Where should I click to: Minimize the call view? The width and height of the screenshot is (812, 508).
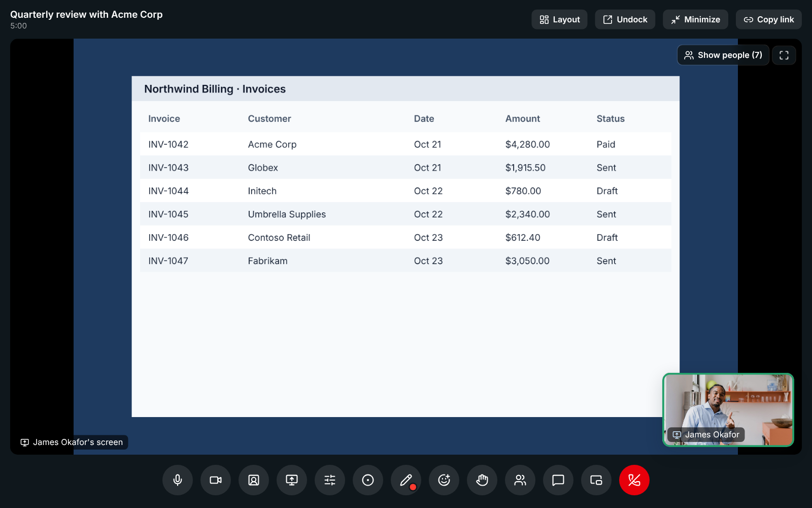(695, 19)
